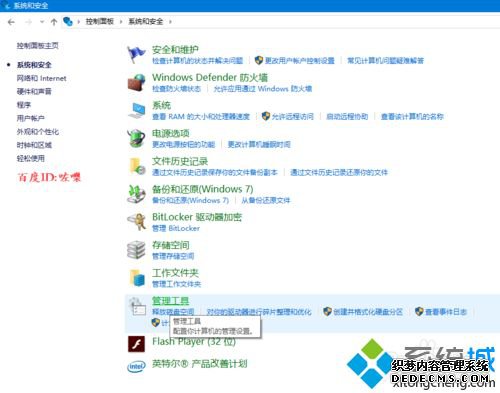Open the Storage Spaces drives icon
Viewport: 500px width, 393px height.
click(136, 250)
